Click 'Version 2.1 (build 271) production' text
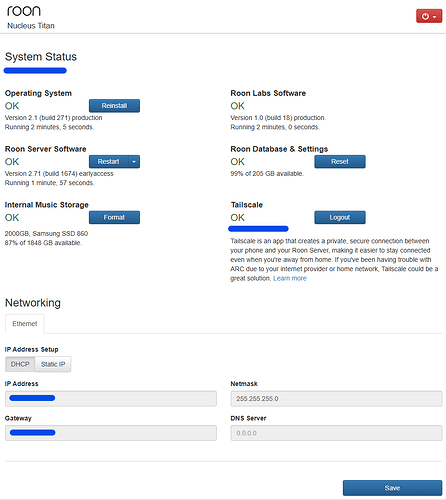The image size is (446, 500). pos(53,118)
